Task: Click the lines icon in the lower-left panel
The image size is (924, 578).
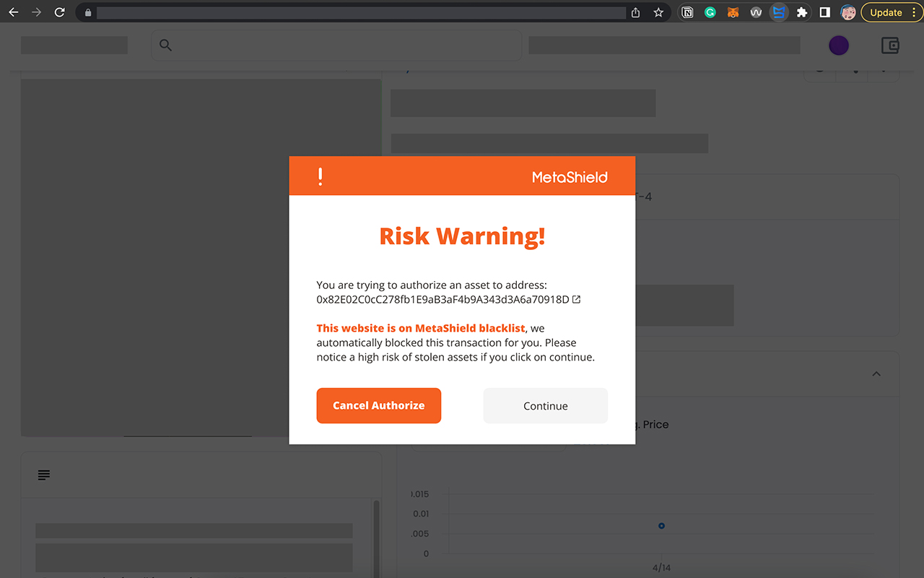Action: pyautogui.click(x=44, y=475)
